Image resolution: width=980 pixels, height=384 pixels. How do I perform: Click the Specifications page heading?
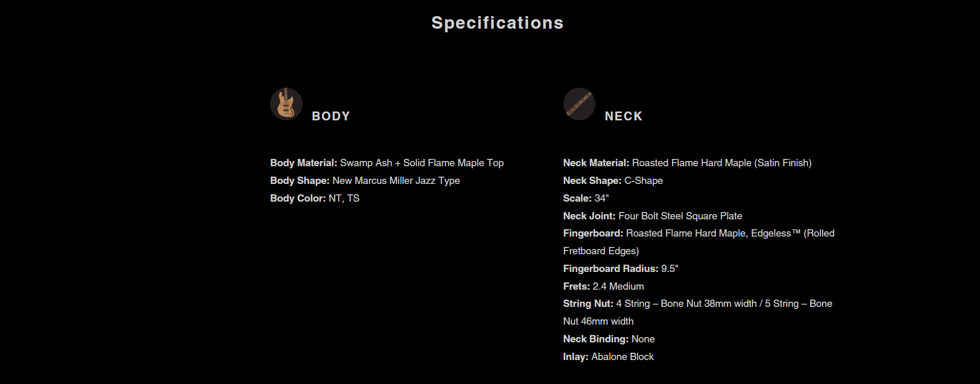[497, 23]
